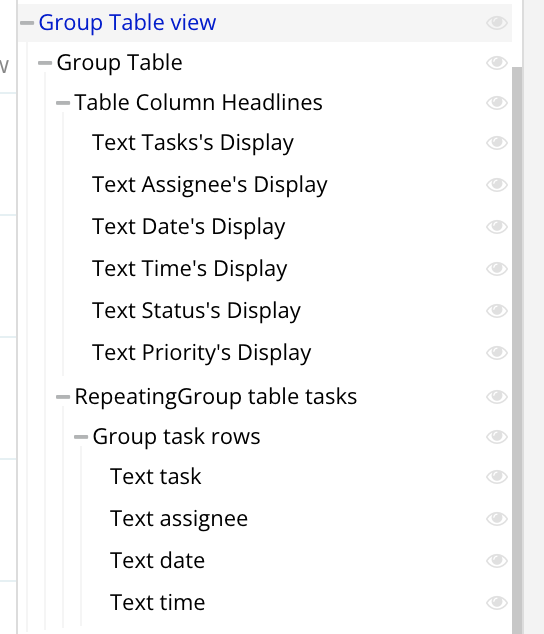Image resolution: width=544 pixels, height=634 pixels.
Task: Click eye icon beside Text Status's Display
Action: (497, 311)
